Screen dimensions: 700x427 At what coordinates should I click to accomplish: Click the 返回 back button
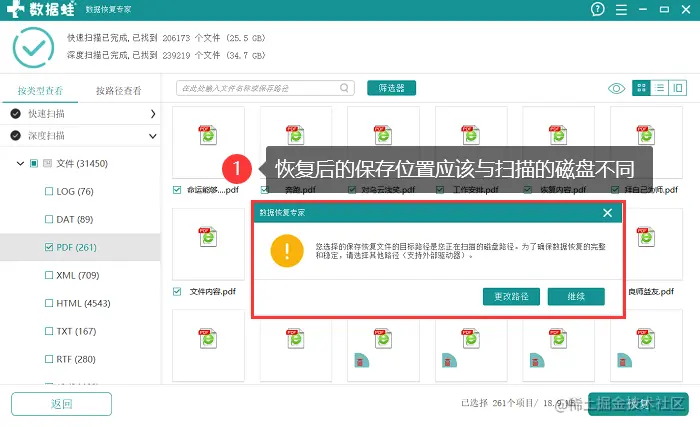[x=62, y=404]
